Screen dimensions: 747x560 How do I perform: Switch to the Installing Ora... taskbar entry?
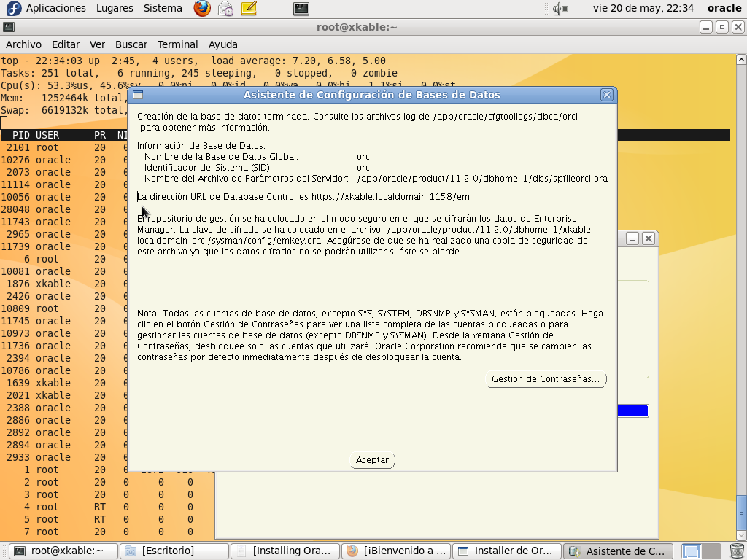[285, 551]
